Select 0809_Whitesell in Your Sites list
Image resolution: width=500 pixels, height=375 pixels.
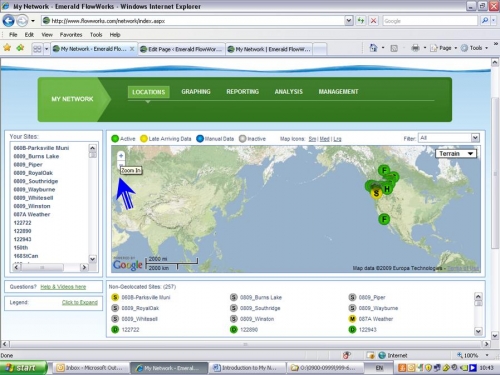click(33, 198)
